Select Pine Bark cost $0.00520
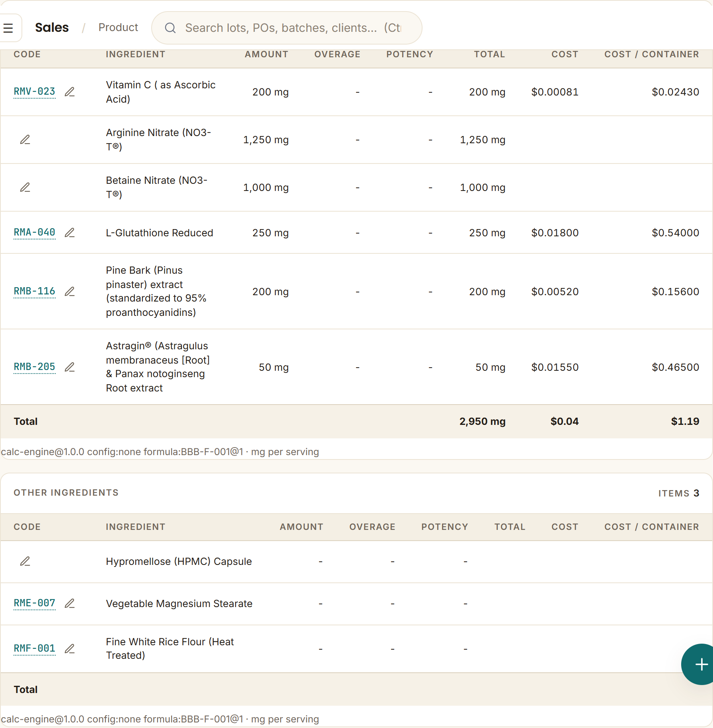 point(555,292)
